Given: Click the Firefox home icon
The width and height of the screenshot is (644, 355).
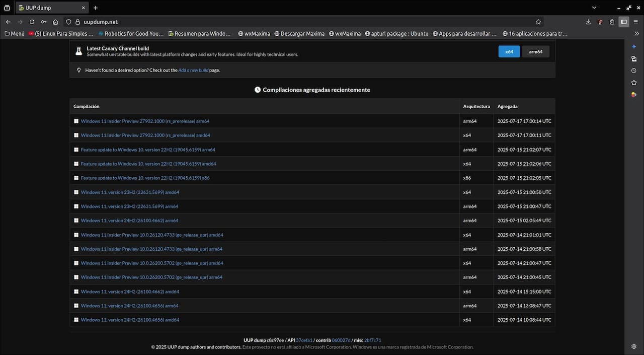Looking at the screenshot, I should 55,22.
